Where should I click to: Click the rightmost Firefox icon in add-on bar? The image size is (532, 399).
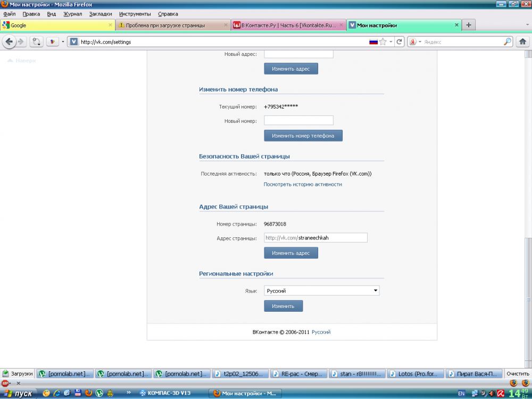tap(525, 383)
